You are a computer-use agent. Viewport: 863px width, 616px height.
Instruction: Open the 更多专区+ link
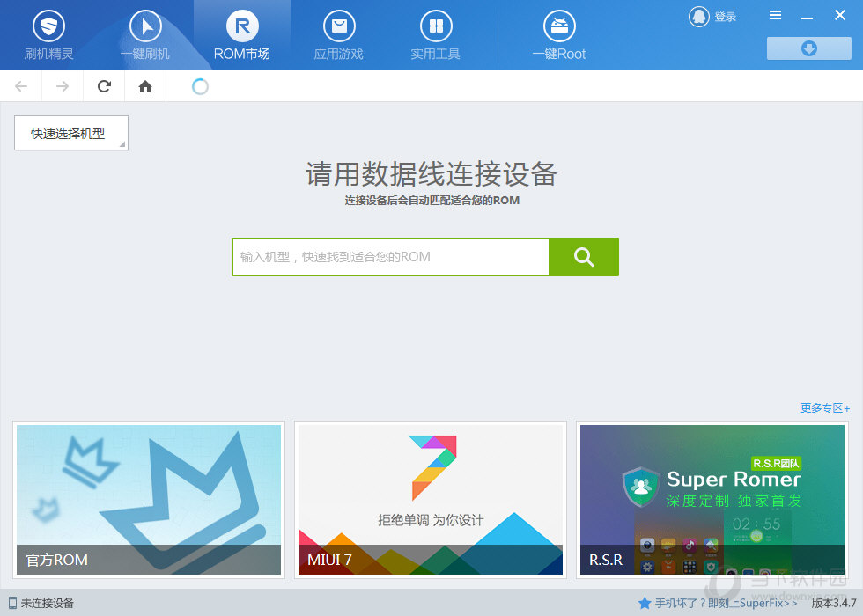point(825,408)
